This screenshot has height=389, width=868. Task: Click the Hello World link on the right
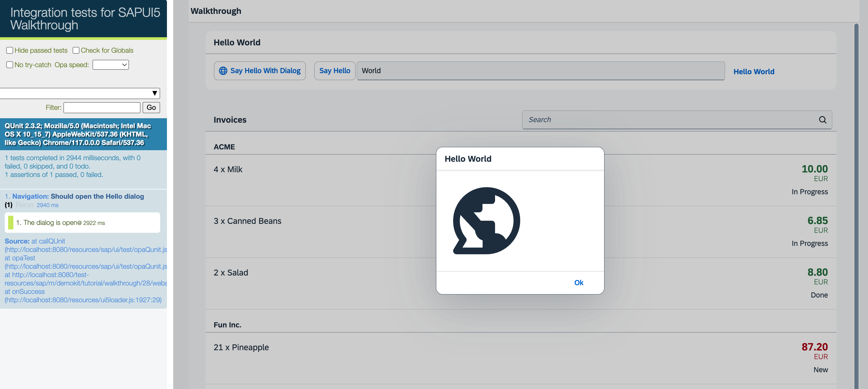pos(753,72)
